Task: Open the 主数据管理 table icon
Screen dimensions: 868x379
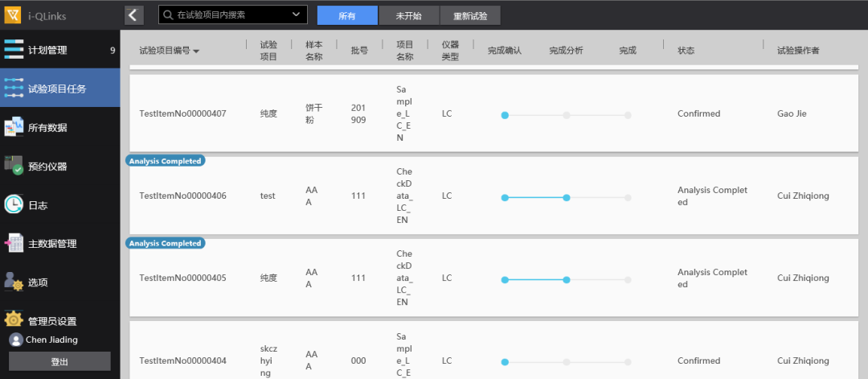Action: [14, 243]
